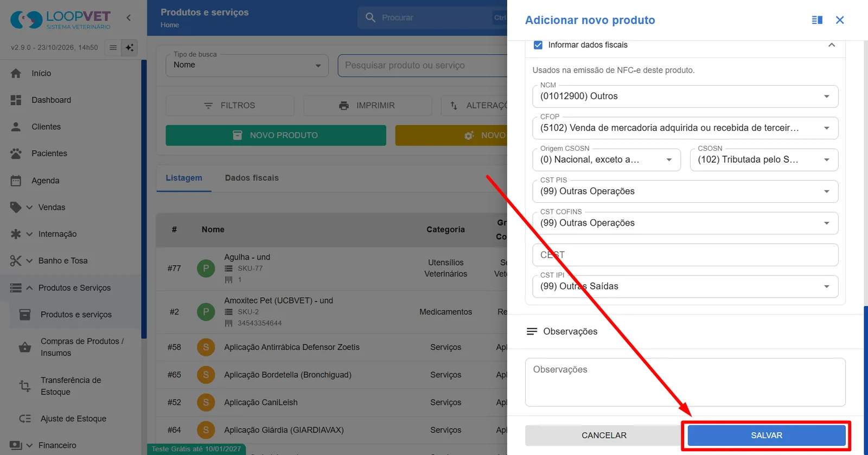Screen dimensions: 868x455
Task: Open the NCM dropdown
Action: coord(685,97)
